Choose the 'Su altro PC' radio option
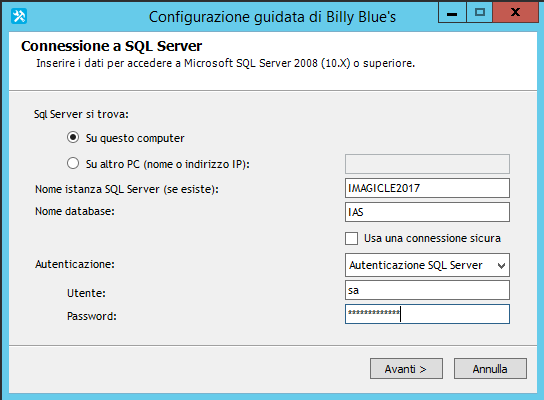Image resolution: width=544 pixels, height=400 pixels. point(73,163)
